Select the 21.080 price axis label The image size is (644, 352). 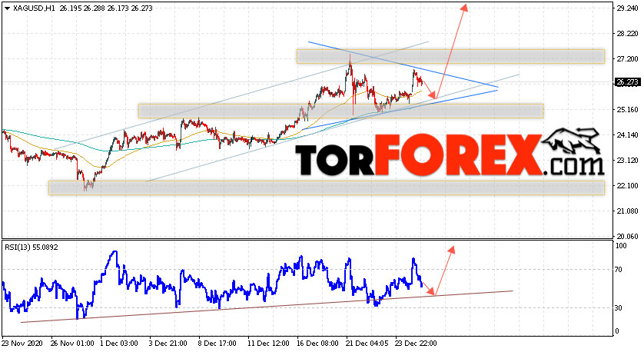[x=627, y=211]
